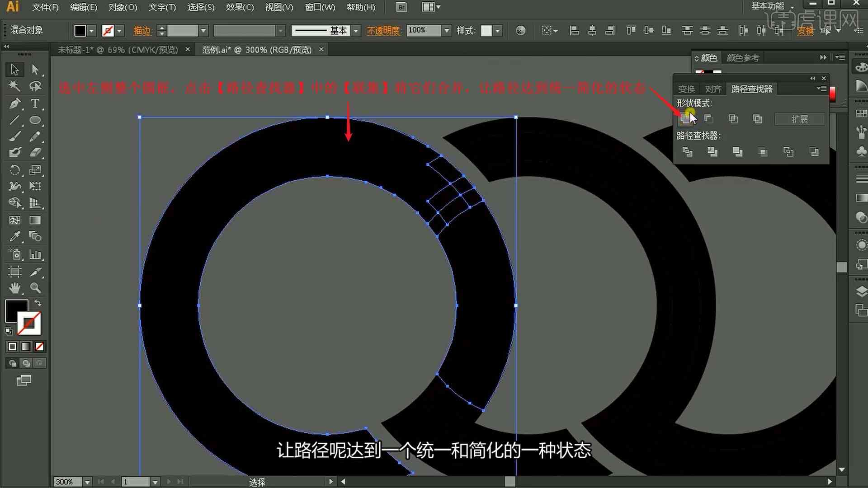Click the zoom percentage input field
Image resolution: width=868 pixels, height=488 pixels.
pos(67,482)
